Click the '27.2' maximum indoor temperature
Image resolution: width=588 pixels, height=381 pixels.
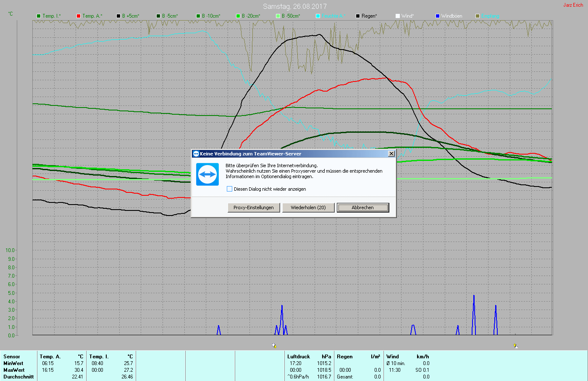(129, 370)
